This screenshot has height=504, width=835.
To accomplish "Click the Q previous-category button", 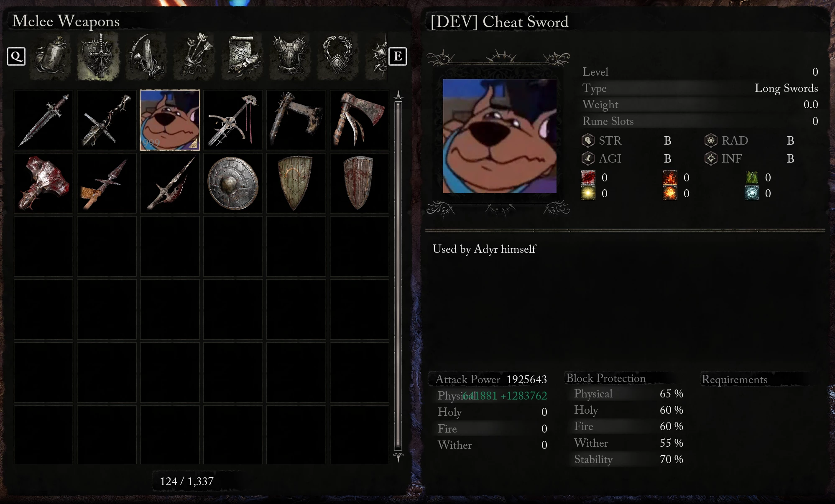I will tap(16, 56).
